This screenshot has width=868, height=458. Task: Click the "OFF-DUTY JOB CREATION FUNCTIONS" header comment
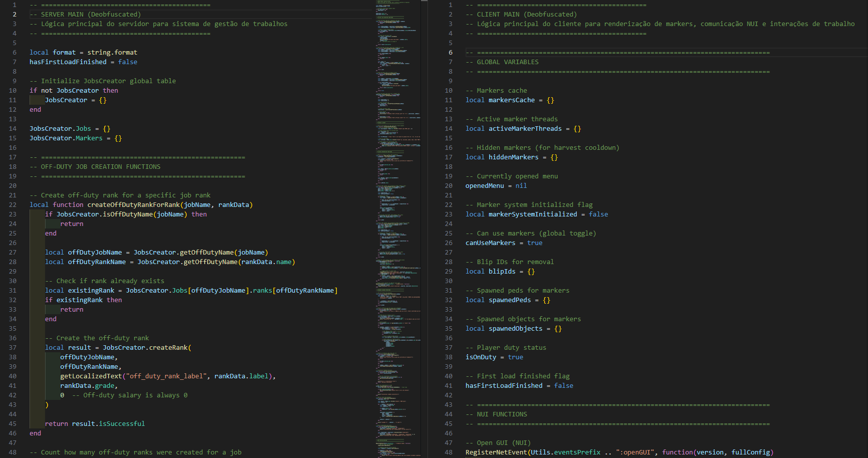point(95,167)
